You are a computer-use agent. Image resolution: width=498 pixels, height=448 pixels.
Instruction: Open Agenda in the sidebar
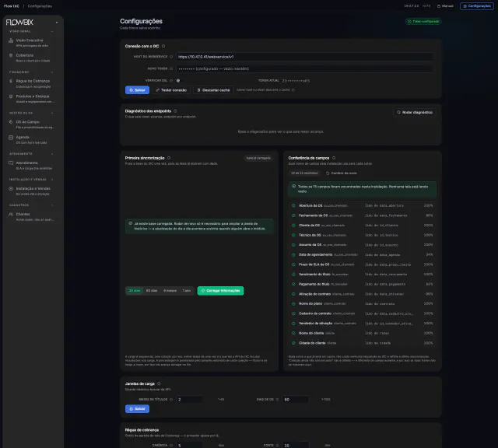tap(31, 139)
